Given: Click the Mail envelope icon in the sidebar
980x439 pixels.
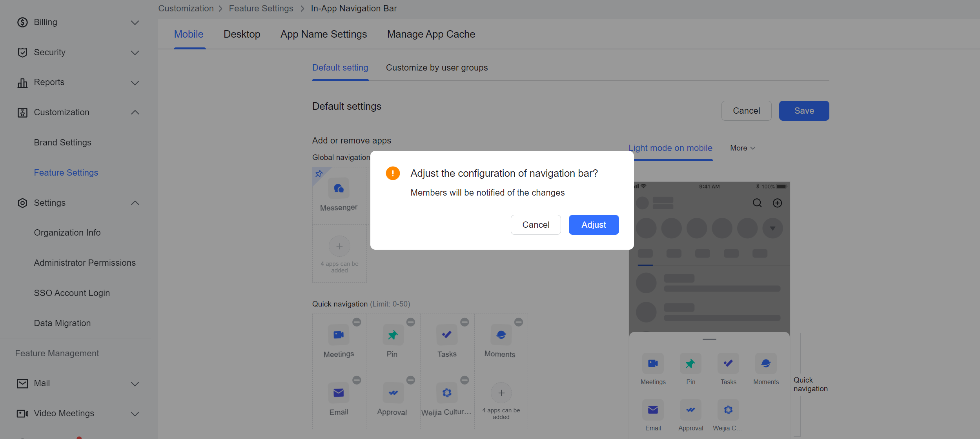Looking at the screenshot, I should (x=22, y=383).
